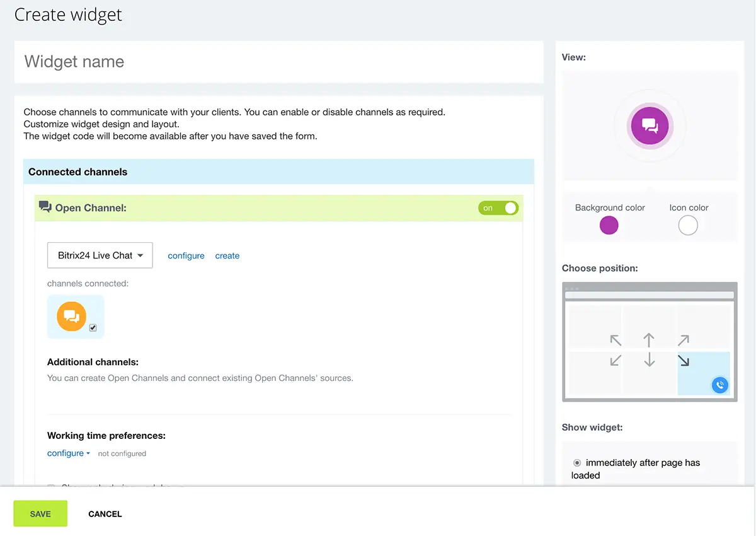
Task: Turn off the Open Channel toggle
Action: click(498, 208)
